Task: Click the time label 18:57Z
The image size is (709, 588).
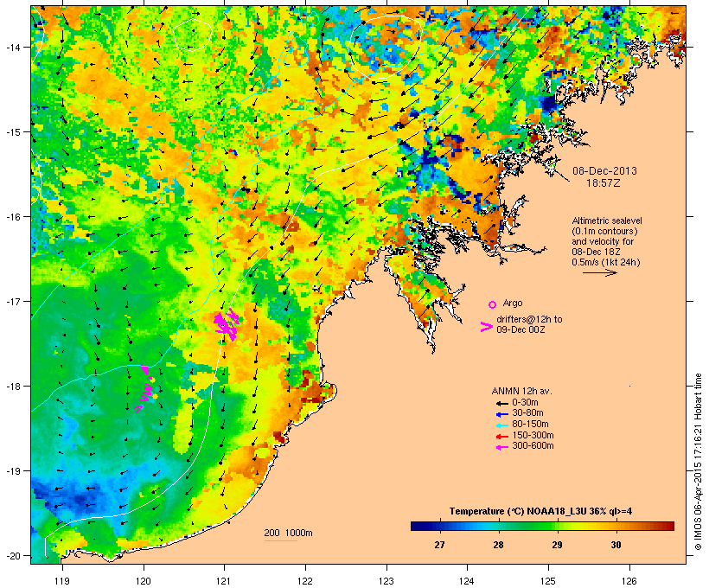Action: point(604,183)
